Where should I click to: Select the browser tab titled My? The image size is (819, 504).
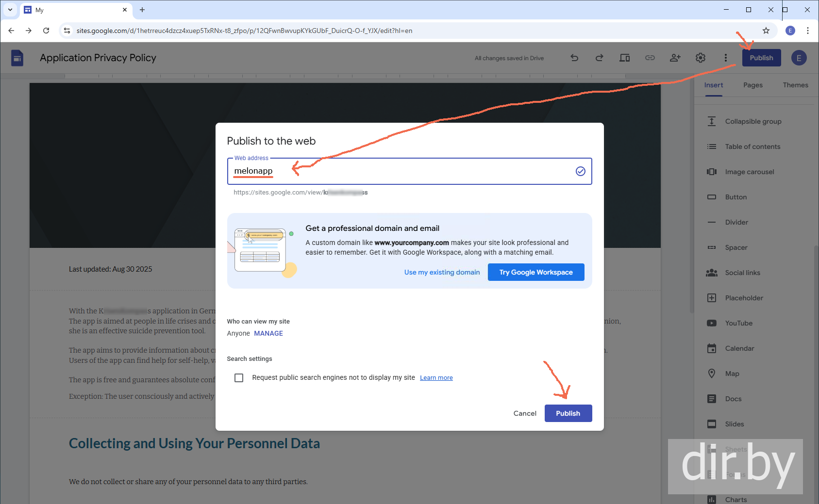pyautogui.click(x=76, y=10)
